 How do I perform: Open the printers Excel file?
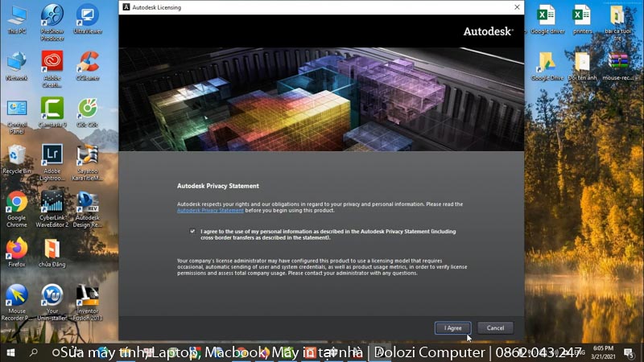(581, 16)
